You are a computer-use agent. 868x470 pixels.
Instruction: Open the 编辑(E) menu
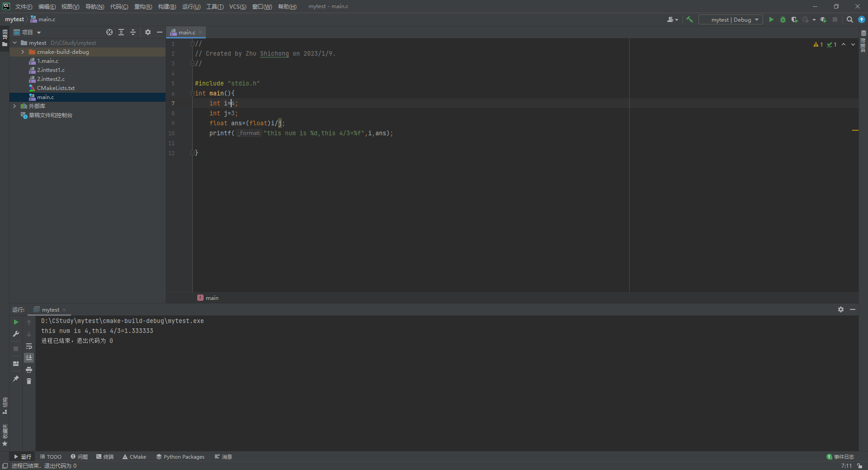point(47,6)
